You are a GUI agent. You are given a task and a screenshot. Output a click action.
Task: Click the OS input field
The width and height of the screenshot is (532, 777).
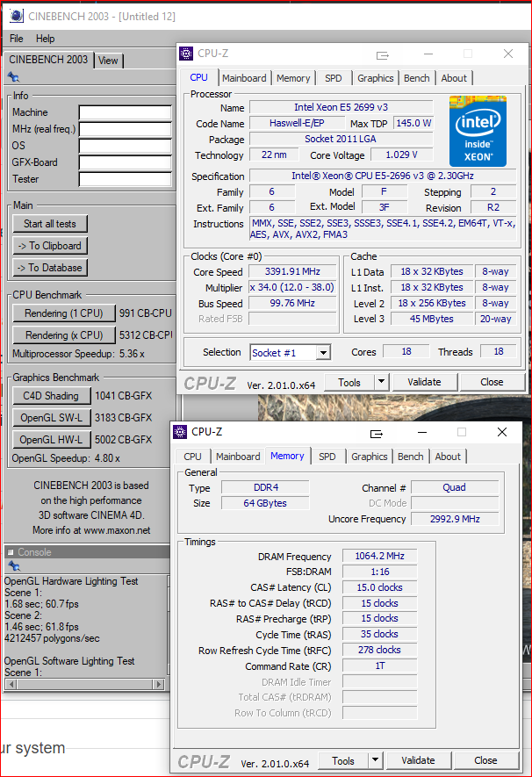(126, 146)
